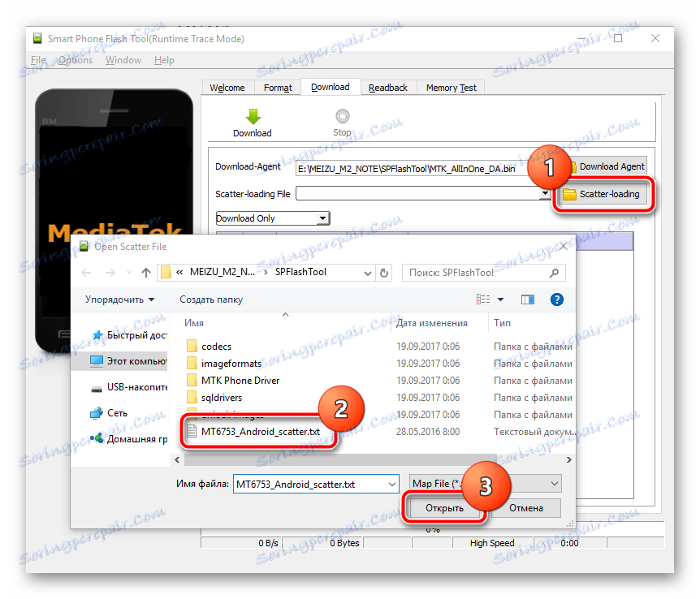The height and width of the screenshot is (599, 700).
Task: Open the Map File type filter dropdown
Action: pos(486,484)
